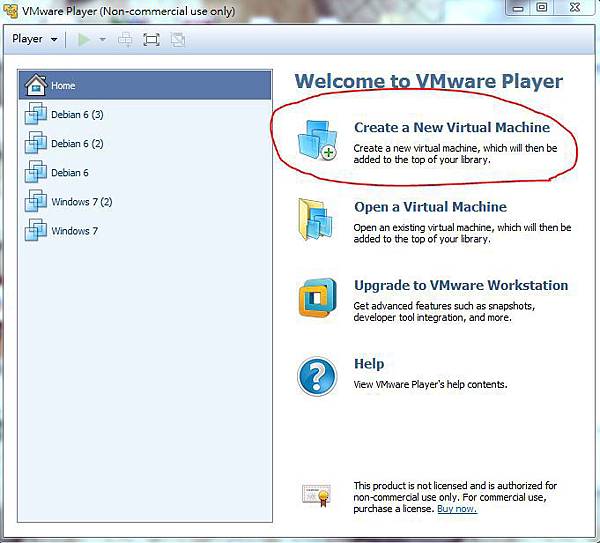600x543 pixels.
Task: Click the VMware Player title bar icon
Action: 10,11
